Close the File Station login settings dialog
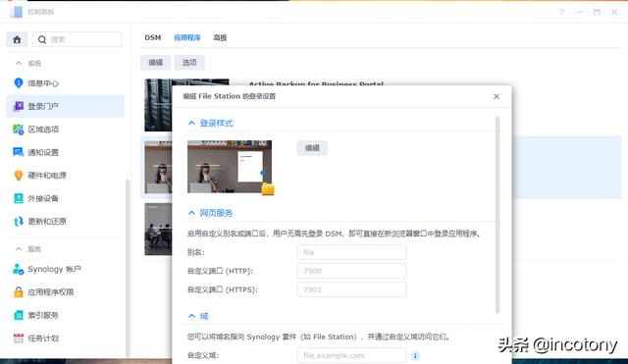The height and width of the screenshot is (364, 628). pyautogui.click(x=497, y=96)
